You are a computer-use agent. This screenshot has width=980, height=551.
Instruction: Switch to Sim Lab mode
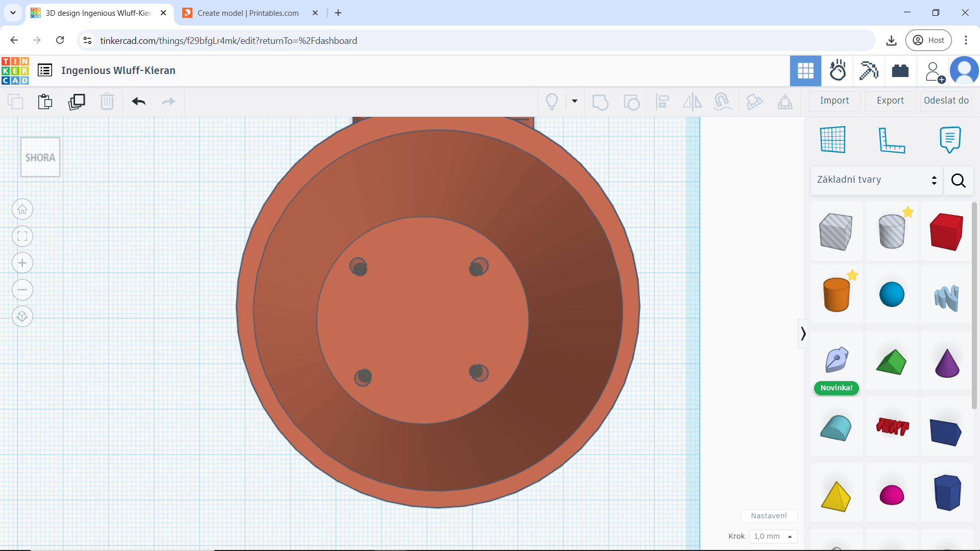click(838, 70)
